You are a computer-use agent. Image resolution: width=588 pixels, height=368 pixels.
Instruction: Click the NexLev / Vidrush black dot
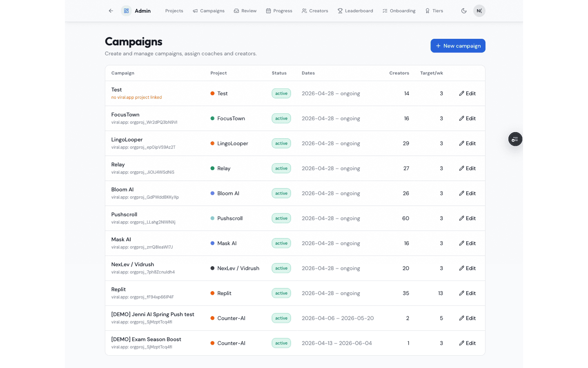click(212, 268)
